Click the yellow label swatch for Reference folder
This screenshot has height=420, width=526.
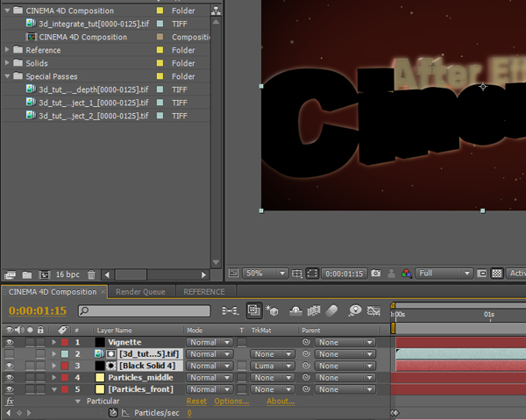160,50
